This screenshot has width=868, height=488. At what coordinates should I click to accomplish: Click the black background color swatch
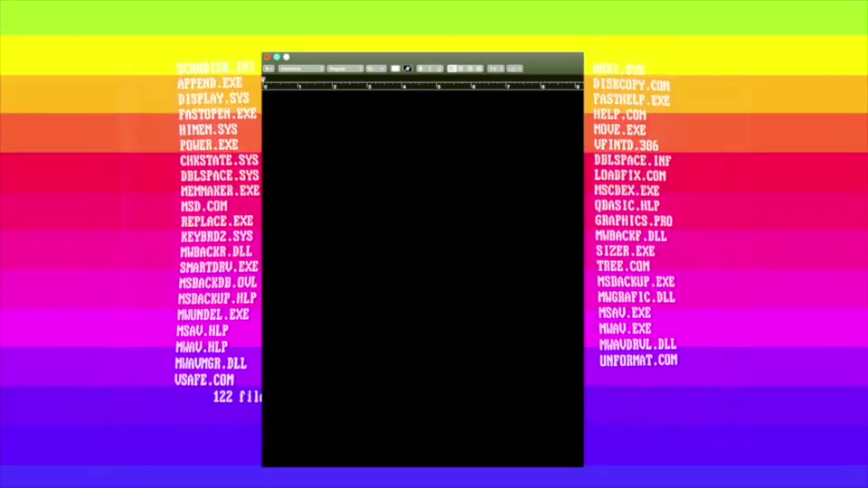(408, 69)
